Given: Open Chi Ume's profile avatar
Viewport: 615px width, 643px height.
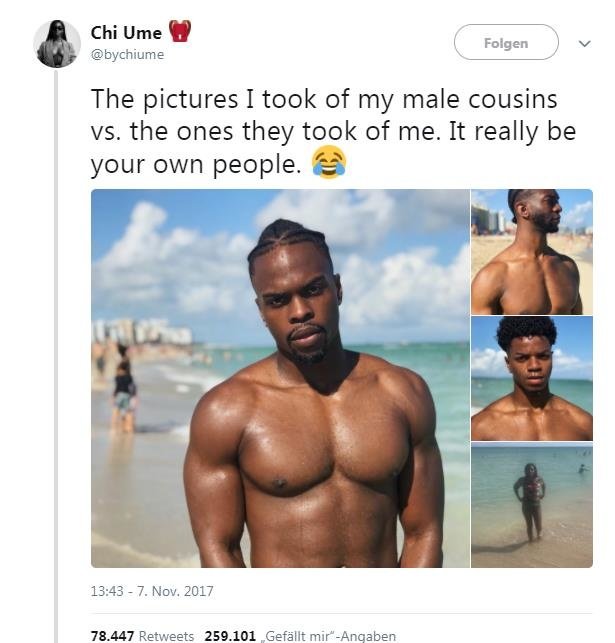Looking at the screenshot, I should [x=57, y=44].
